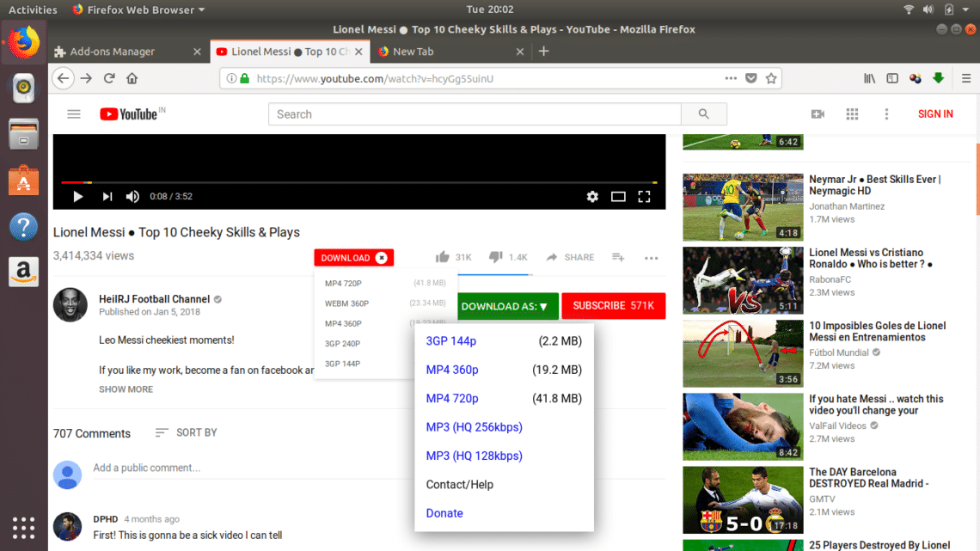Play the Messi video

pyautogui.click(x=77, y=196)
